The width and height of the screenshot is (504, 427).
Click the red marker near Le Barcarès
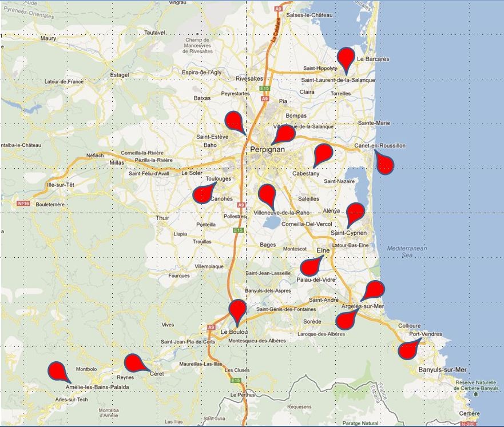pos(346,58)
